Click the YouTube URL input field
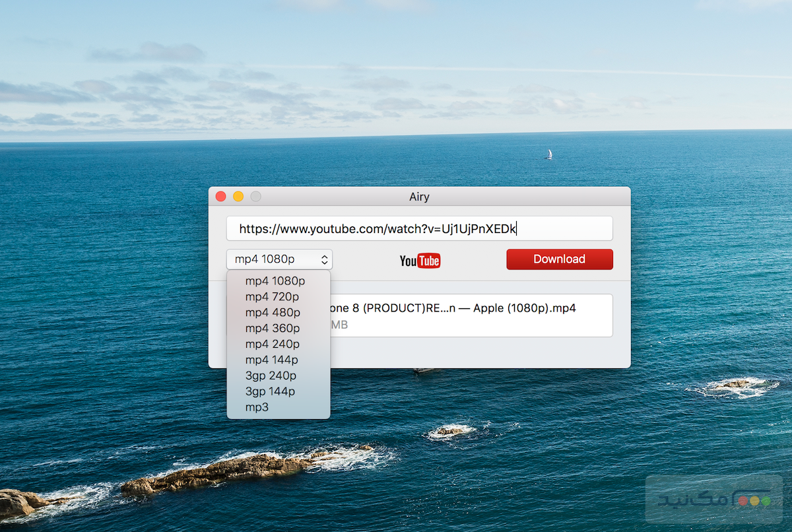792x532 pixels. click(420, 228)
